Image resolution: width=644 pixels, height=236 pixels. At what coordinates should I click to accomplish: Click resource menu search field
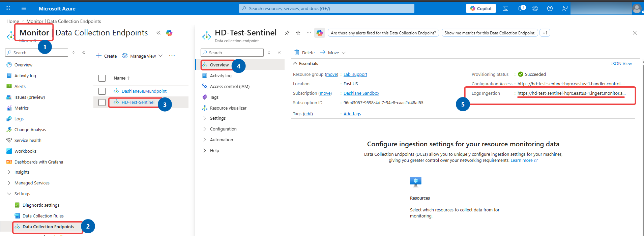(232, 53)
